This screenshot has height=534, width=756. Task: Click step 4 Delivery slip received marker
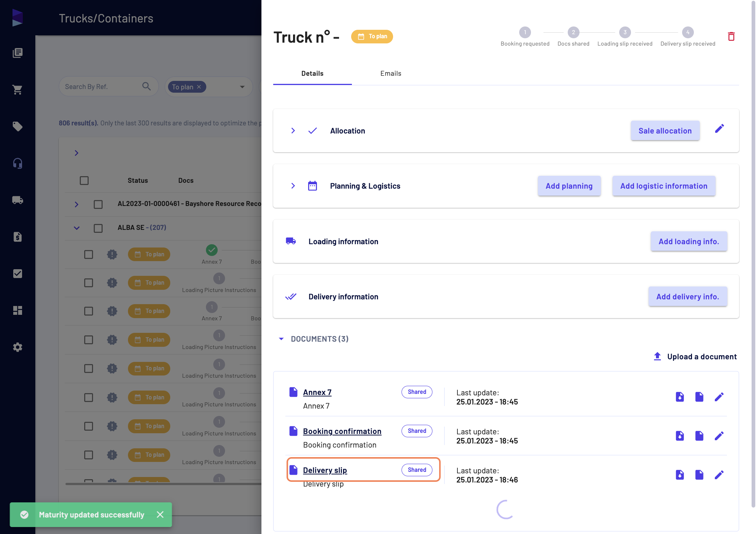pyautogui.click(x=688, y=32)
